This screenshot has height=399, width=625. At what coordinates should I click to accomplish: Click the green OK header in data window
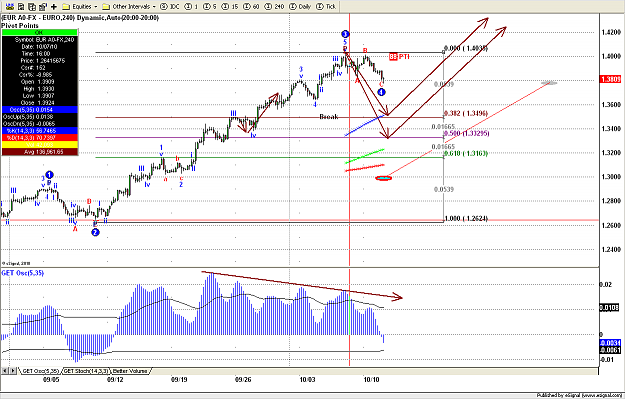tap(39, 32)
